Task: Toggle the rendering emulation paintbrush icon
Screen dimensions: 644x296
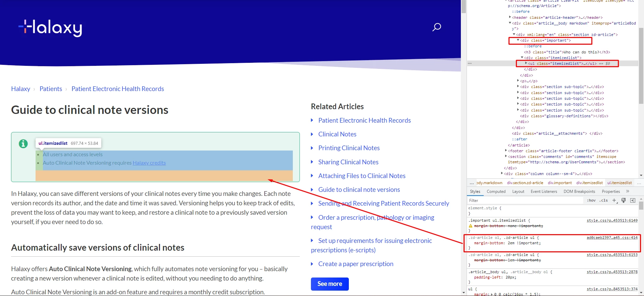Action: click(x=624, y=200)
